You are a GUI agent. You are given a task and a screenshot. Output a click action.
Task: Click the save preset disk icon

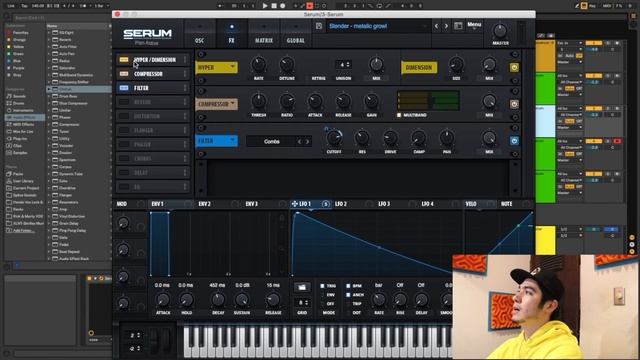click(319, 26)
